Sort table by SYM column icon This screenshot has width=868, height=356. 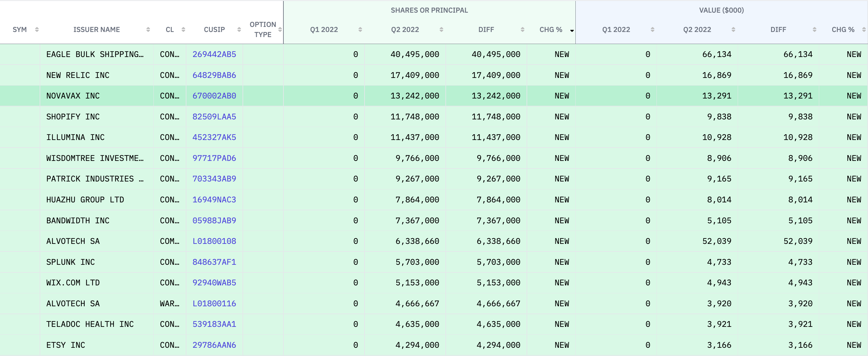(x=37, y=30)
